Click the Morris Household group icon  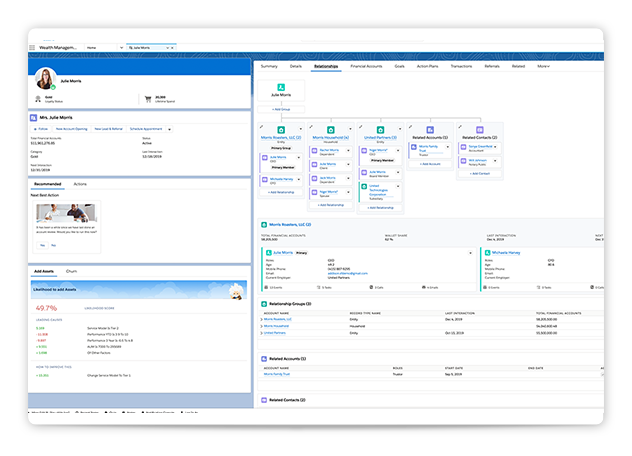(331, 130)
